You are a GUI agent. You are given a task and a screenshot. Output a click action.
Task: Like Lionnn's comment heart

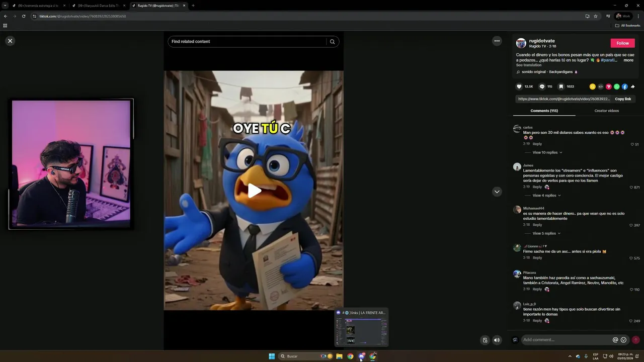pyautogui.click(x=632, y=258)
